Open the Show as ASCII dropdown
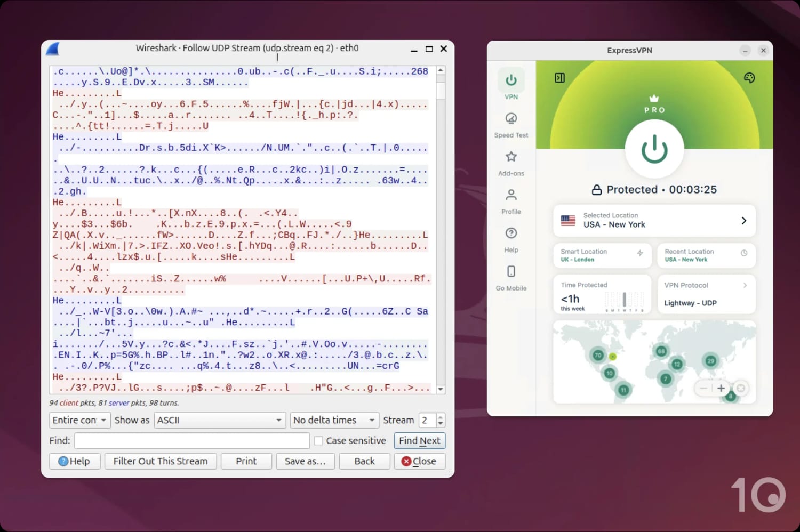The width and height of the screenshot is (800, 532). [x=220, y=420]
